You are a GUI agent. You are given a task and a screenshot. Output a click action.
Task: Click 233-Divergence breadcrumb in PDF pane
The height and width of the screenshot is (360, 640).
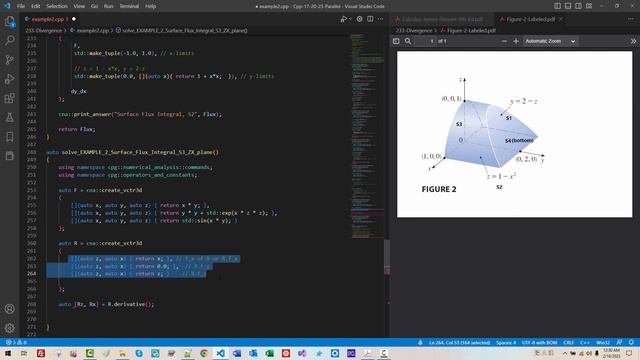(x=414, y=30)
